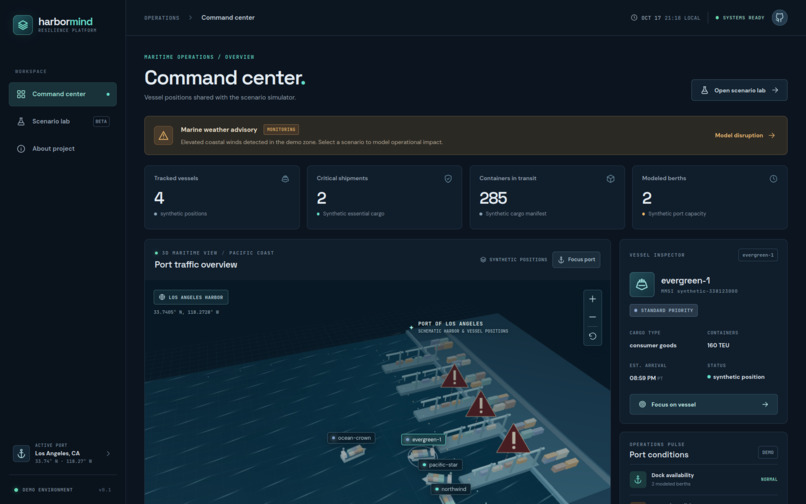This screenshot has width=806, height=504.
Task: Click the Containers in transit value 285
Action: [493, 198]
